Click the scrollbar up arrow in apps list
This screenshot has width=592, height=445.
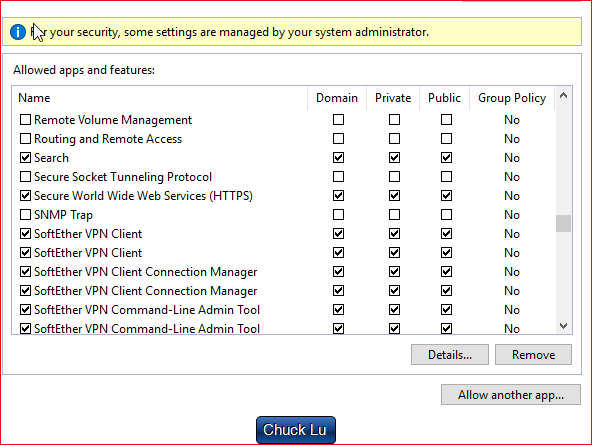point(563,95)
